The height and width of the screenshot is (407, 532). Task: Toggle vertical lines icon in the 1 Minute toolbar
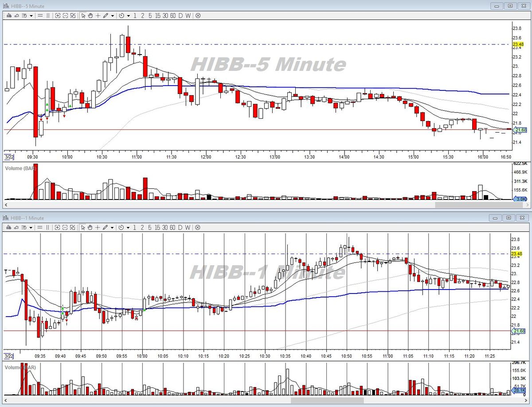(x=48, y=227)
